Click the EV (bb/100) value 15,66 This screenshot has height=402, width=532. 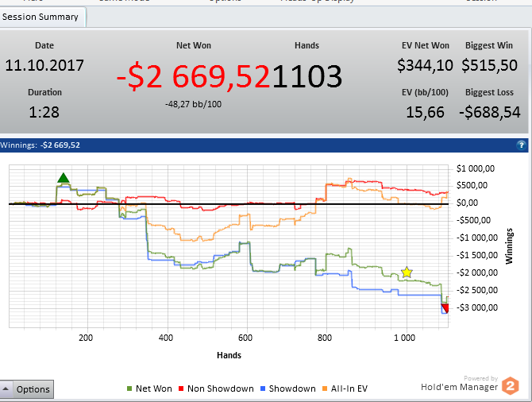coord(425,112)
